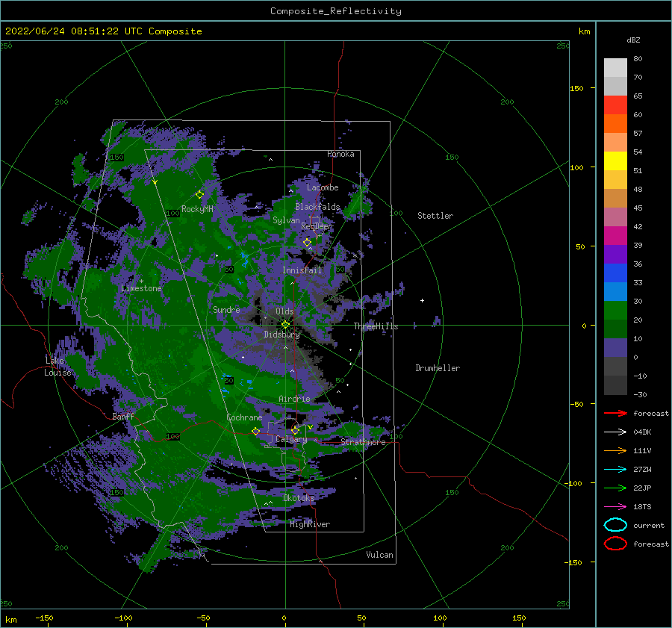Screen dimensions: 672x628
Task: Click the asterisk marker above Limestone
Action: 141,282
